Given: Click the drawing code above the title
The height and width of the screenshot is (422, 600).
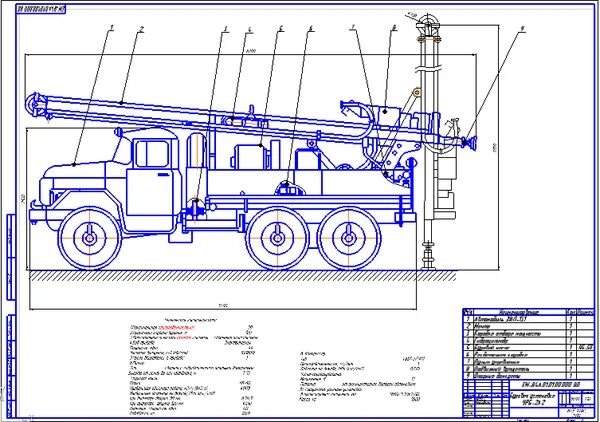Looking at the screenshot, I should tap(550, 385).
